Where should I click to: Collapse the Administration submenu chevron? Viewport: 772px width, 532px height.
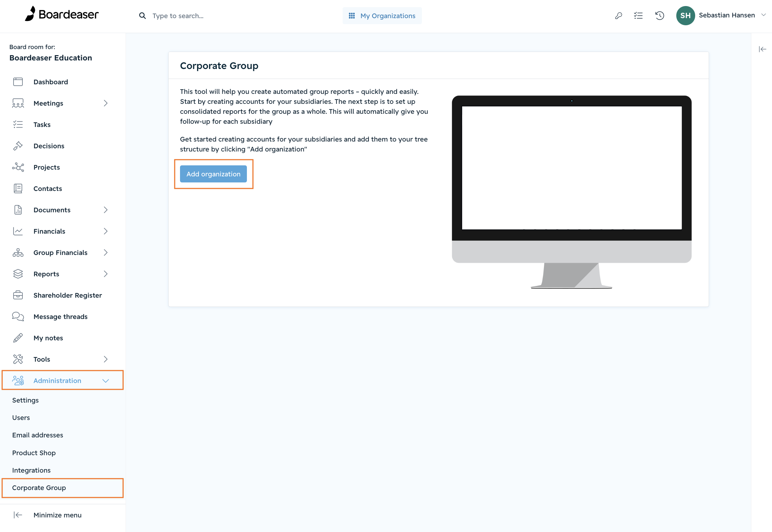tap(106, 381)
